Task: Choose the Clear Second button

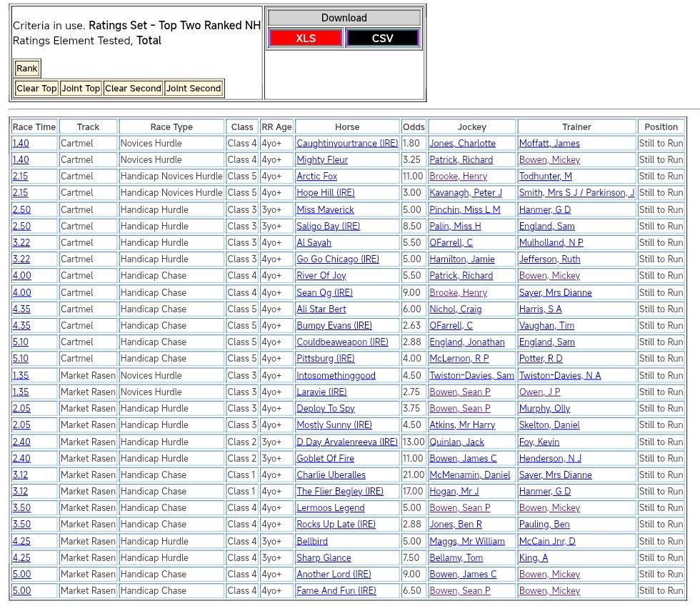Action: tap(133, 89)
